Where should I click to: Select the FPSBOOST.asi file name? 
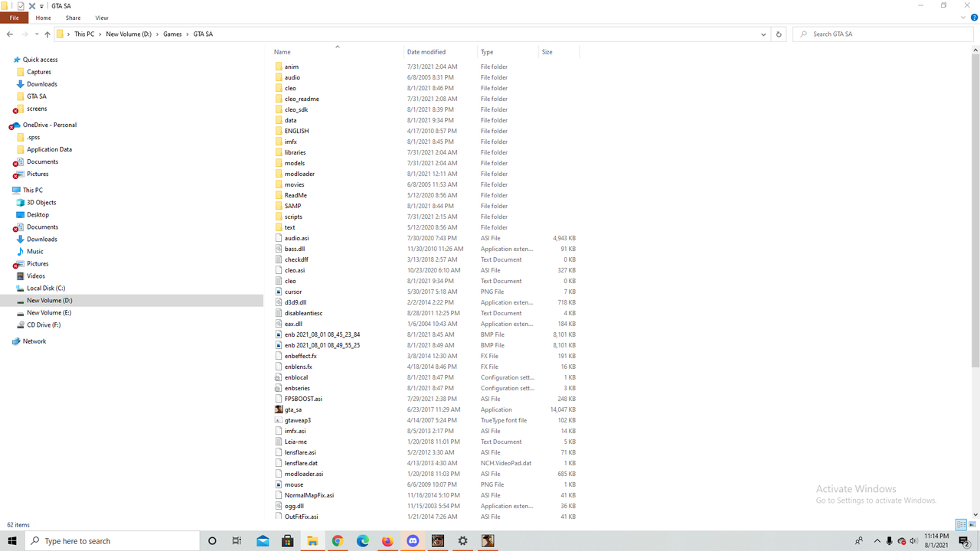(303, 399)
